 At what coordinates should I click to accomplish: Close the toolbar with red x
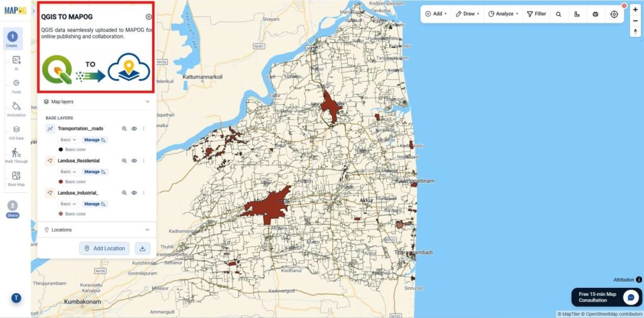(624, 6)
